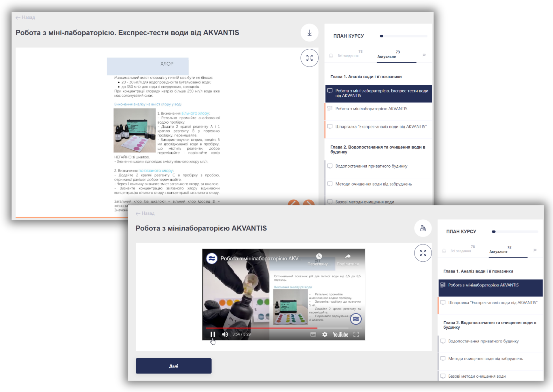
Task: Select highlighted 'Робота з мінілабораторією AKVANTIS' in the front window
Action: click(x=490, y=288)
